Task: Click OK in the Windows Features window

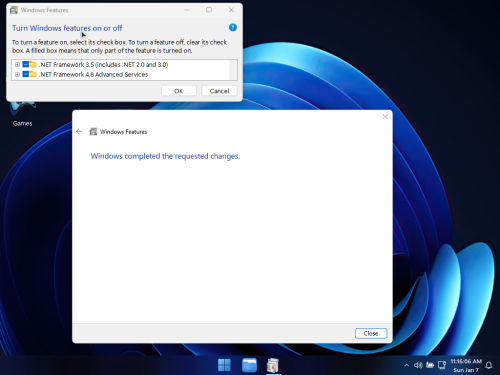Action: click(179, 91)
